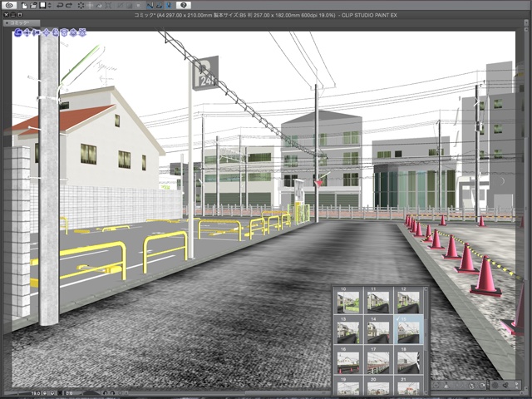The height and width of the screenshot is (399, 532).
Task: Choose camera preset thumbnail 16
Action: click(x=348, y=360)
